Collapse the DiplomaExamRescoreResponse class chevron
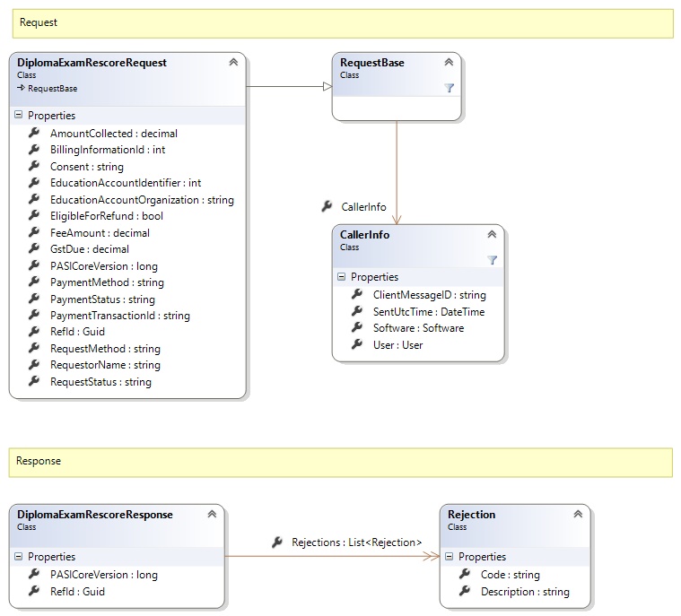 [212, 515]
